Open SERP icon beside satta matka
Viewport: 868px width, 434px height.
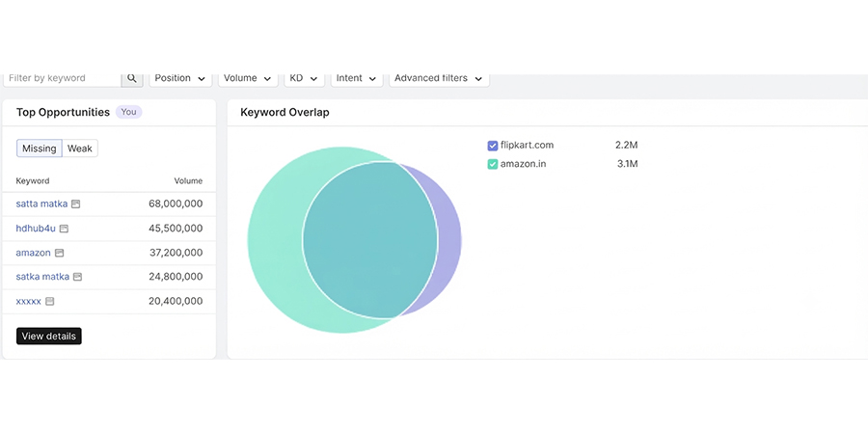[76, 203]
